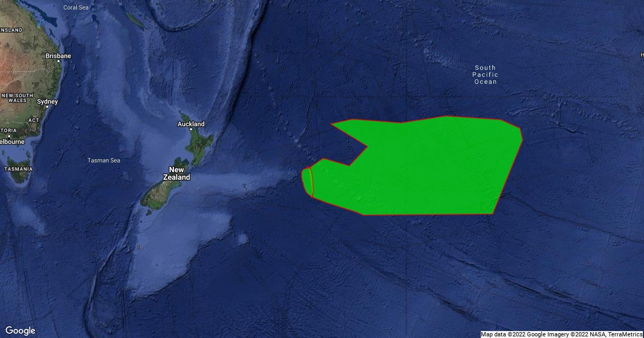
Task: Click the Google logo
Action: click(20, 330)
